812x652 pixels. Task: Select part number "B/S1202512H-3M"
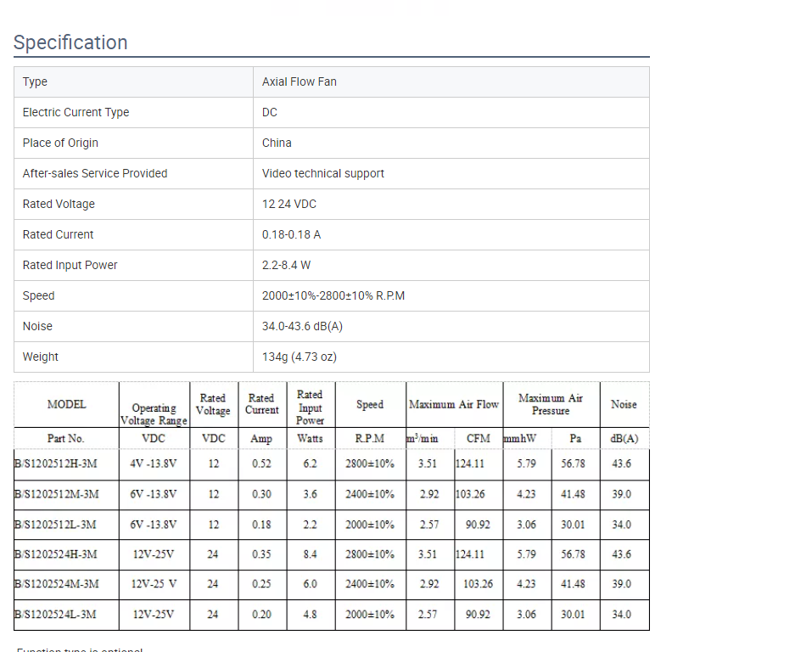coord(56,464)
